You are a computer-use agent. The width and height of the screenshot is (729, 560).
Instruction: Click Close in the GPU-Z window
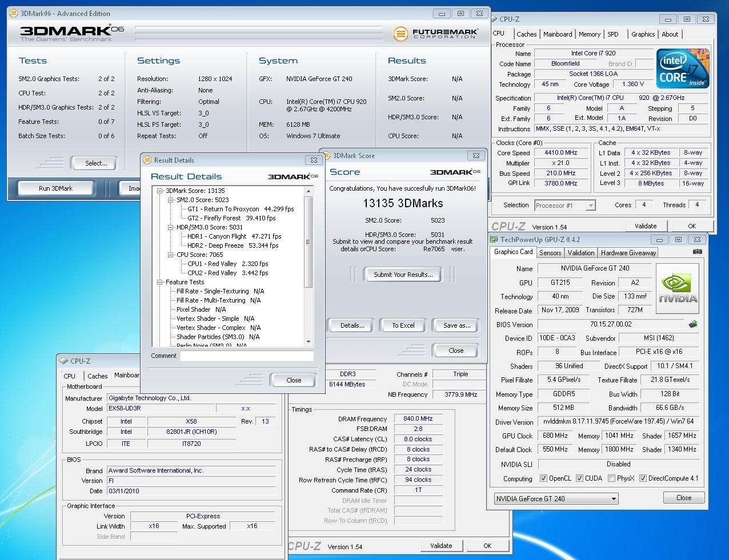[x=684, y=498]
